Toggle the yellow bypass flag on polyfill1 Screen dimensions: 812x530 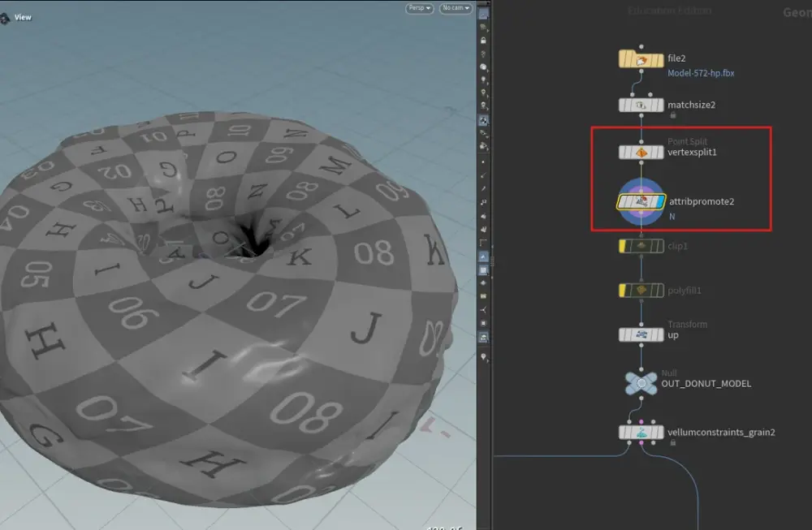pos(623,290)
